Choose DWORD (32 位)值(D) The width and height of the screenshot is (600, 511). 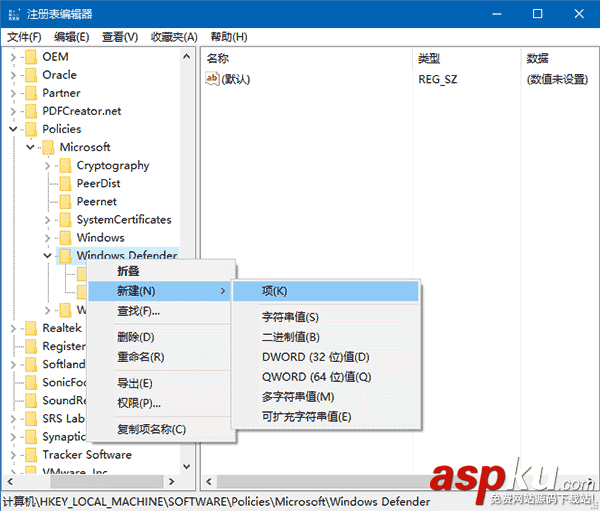point(326,357)
